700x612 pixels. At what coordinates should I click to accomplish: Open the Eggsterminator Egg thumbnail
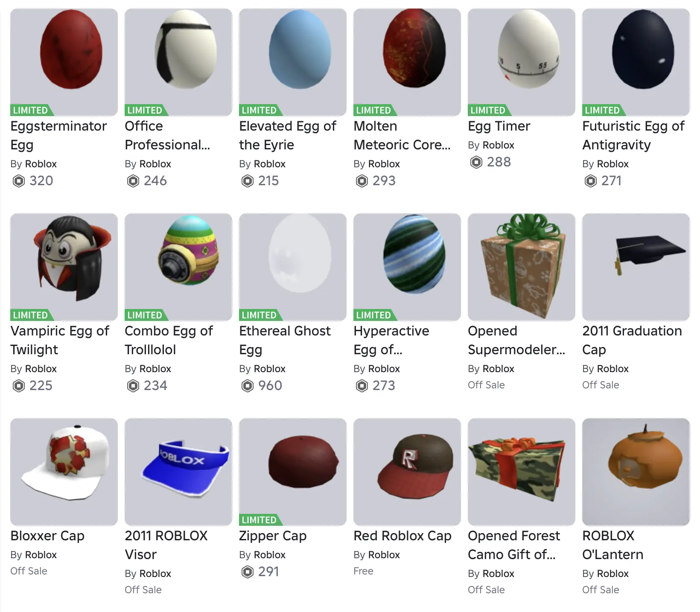pyautogui.click(x=64, y=62)
